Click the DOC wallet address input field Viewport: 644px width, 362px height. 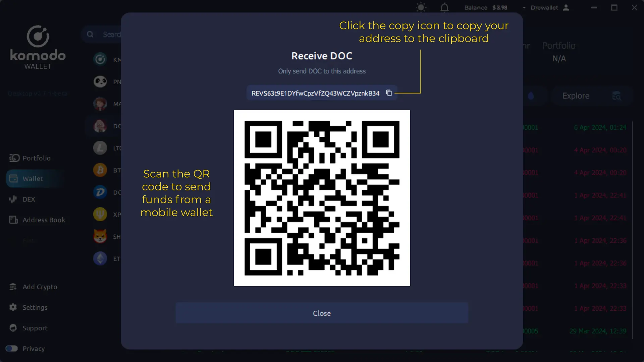315,93
